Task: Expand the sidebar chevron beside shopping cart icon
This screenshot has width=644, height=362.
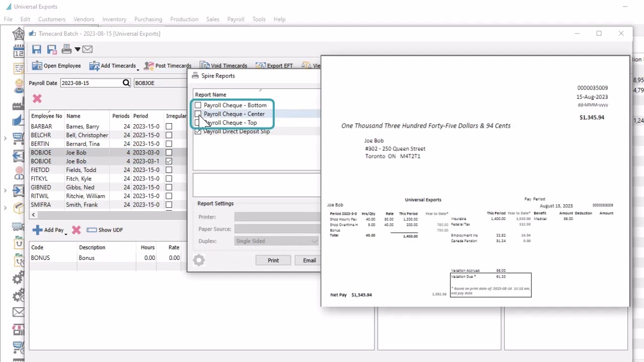Action: tap(5, 138)
